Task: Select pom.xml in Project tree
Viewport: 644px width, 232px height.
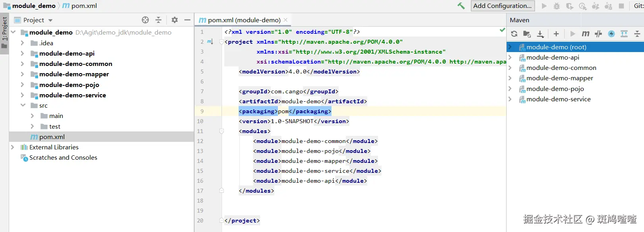Action: click(101, 137)
